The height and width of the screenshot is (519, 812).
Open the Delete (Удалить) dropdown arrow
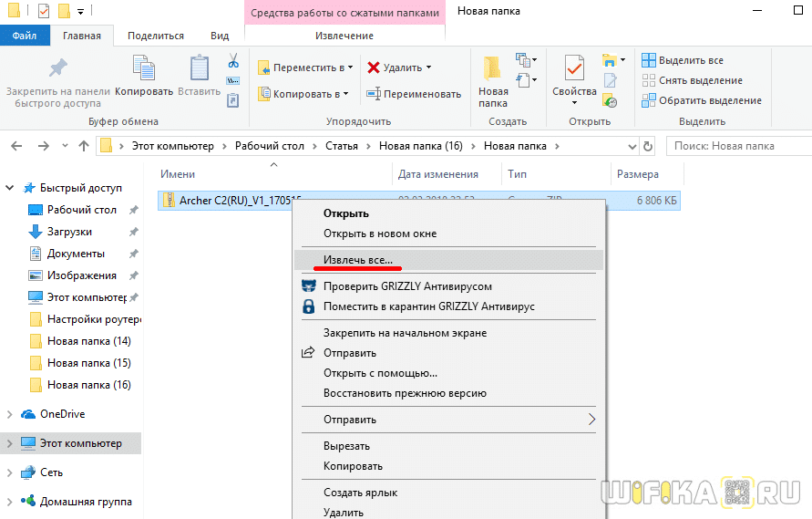coord(428,67)
